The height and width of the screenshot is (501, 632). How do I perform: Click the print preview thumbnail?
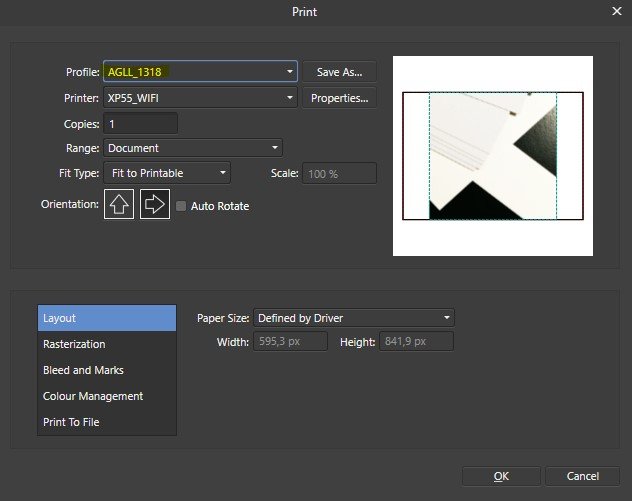point(493,156)
